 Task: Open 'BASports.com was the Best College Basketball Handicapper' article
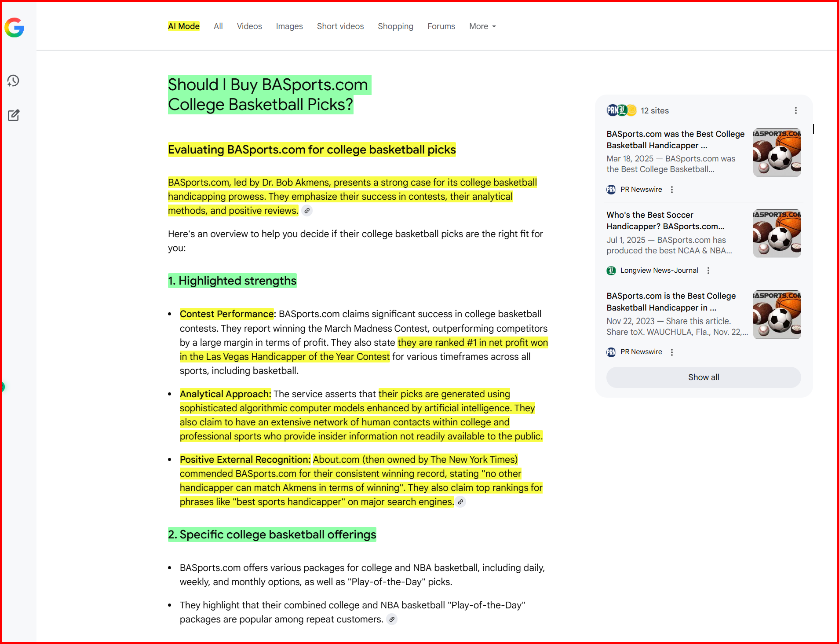coord(675,139)
